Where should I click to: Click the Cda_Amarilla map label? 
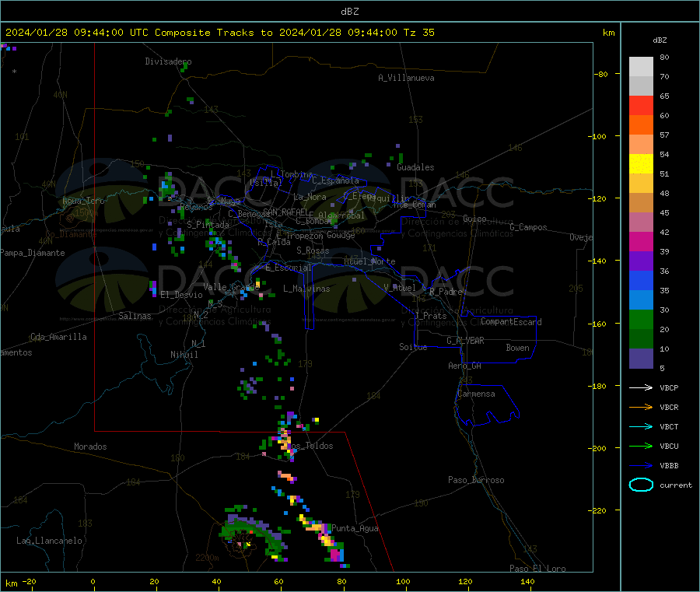click(58, 337)
